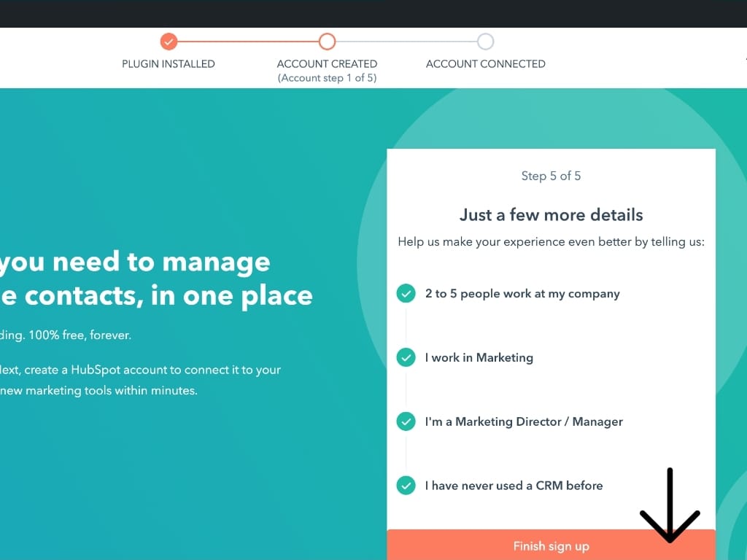Screen dimensions: 747x560
Task: Click the 'Just a few more details' heading
Action: (551, 215)
